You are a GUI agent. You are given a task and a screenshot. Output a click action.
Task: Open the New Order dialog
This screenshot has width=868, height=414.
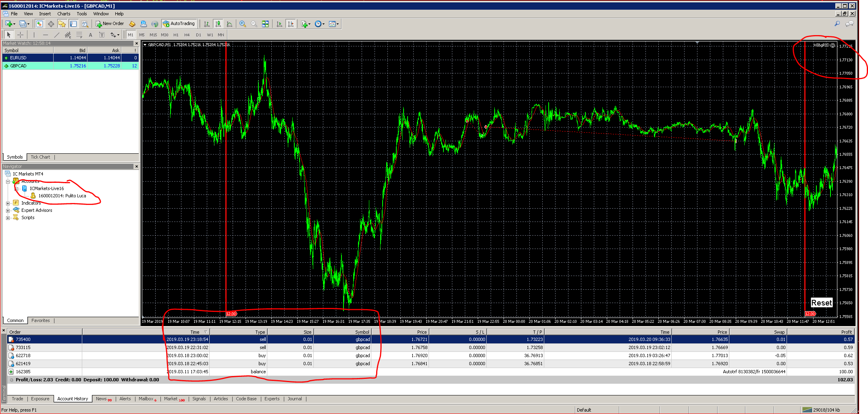click(x=110, y=24)
